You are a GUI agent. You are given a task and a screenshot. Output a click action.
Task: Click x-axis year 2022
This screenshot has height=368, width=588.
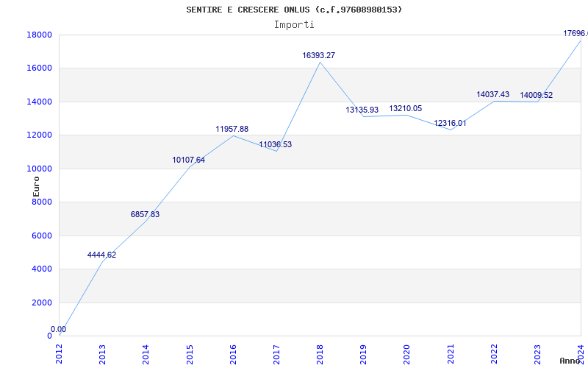click(x=494, y=354)
